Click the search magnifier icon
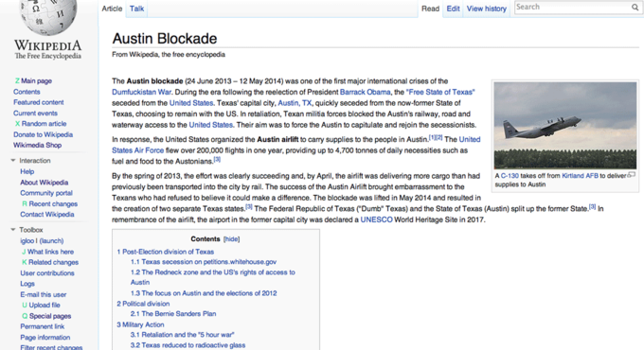 [x=635, y=8]
